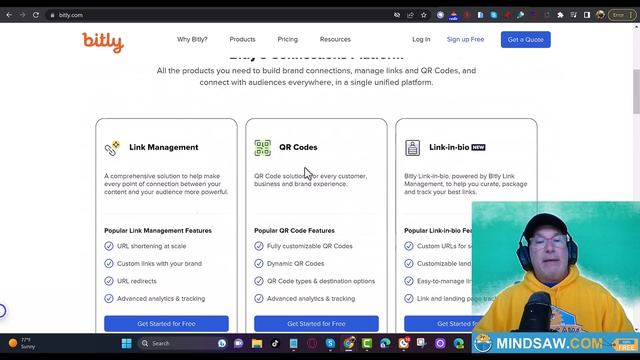Open TikTok from the taskbar
Screen dimensions: 640x360
[x=275, y=343]
